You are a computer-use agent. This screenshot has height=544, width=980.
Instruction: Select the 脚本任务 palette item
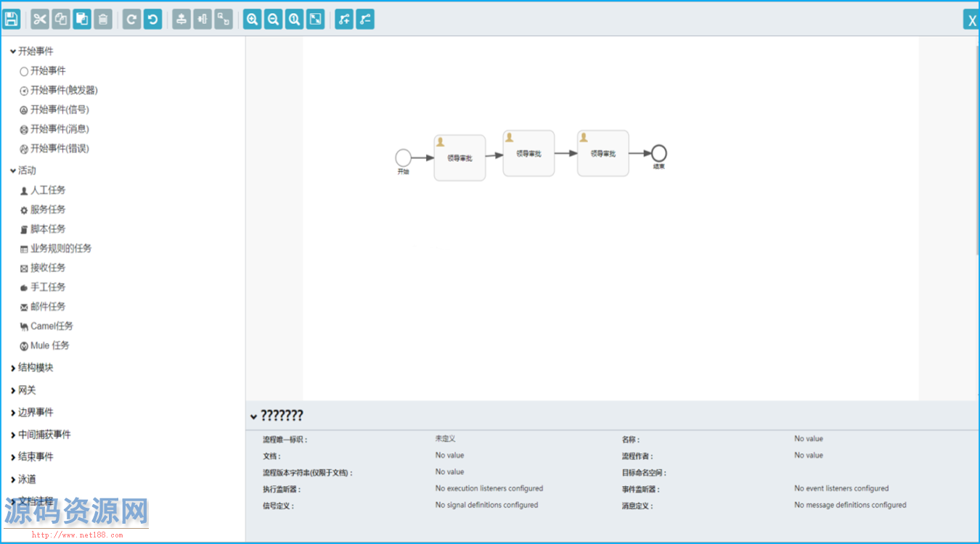[43, 229]
